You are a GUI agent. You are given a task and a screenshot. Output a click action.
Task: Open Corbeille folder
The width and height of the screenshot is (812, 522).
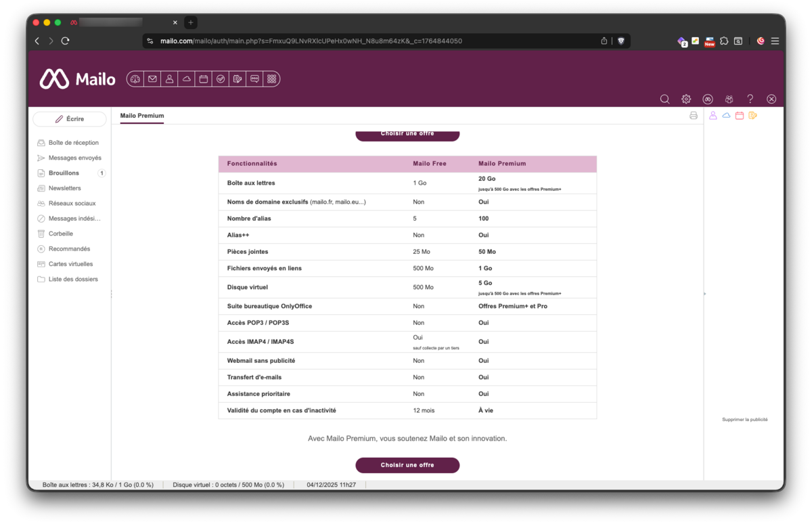click(55, 234)
